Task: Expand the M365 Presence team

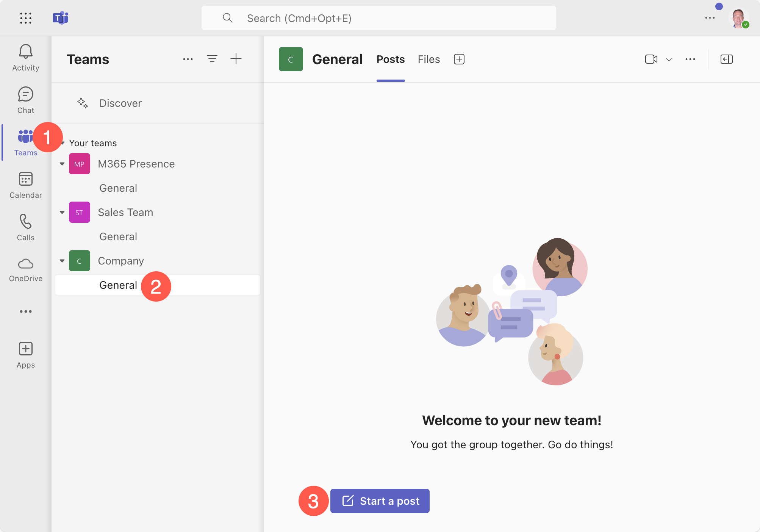Action: point(63,163)
